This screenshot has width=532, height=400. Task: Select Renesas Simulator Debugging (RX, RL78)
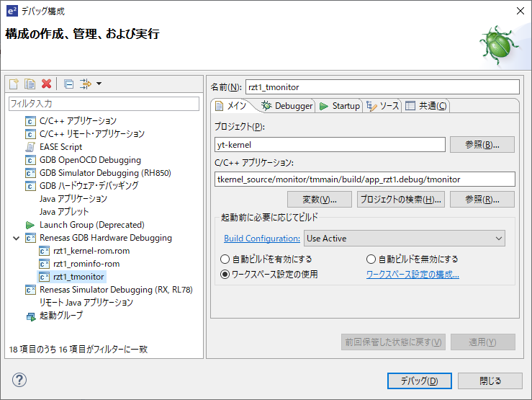[116, 290]
